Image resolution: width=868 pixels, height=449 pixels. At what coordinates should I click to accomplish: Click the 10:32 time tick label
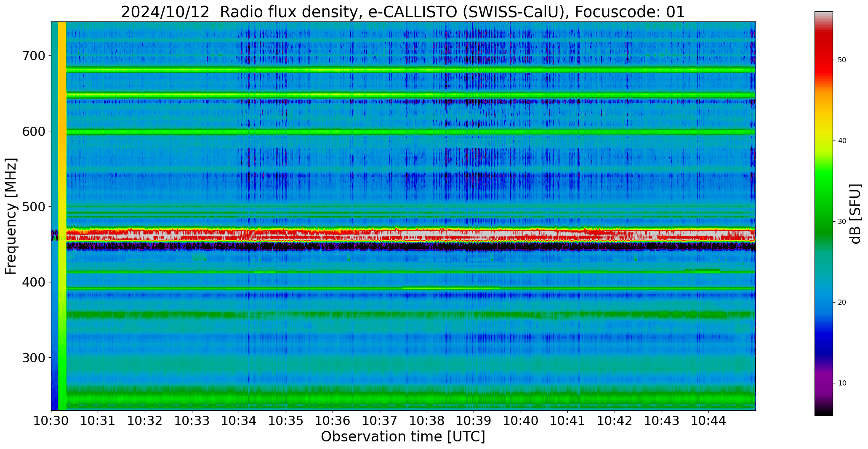click(x=145, y=420)
